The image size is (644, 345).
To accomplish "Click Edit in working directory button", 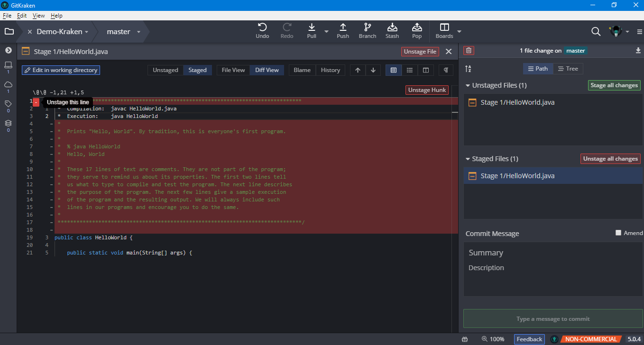I will [x=61, y=70].
